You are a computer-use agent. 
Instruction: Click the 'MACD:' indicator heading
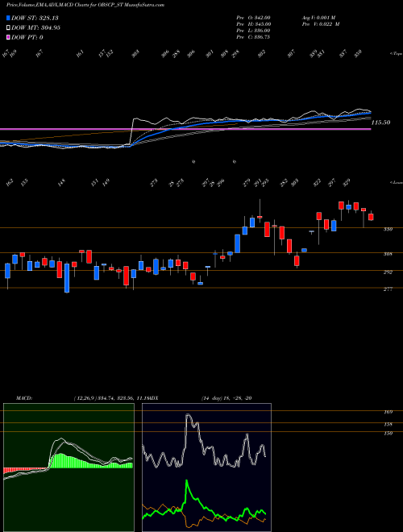pyautogui.click(x=24, y=398)
